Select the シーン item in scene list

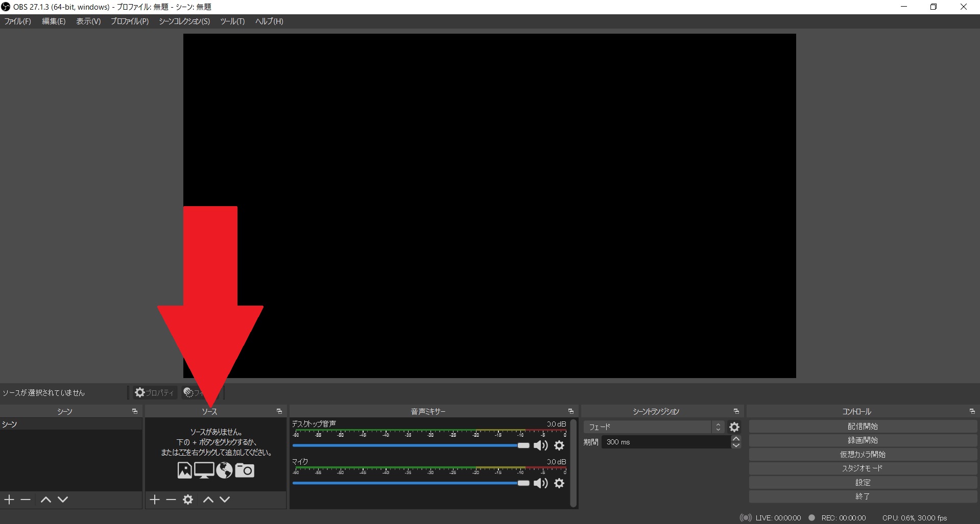71,425
